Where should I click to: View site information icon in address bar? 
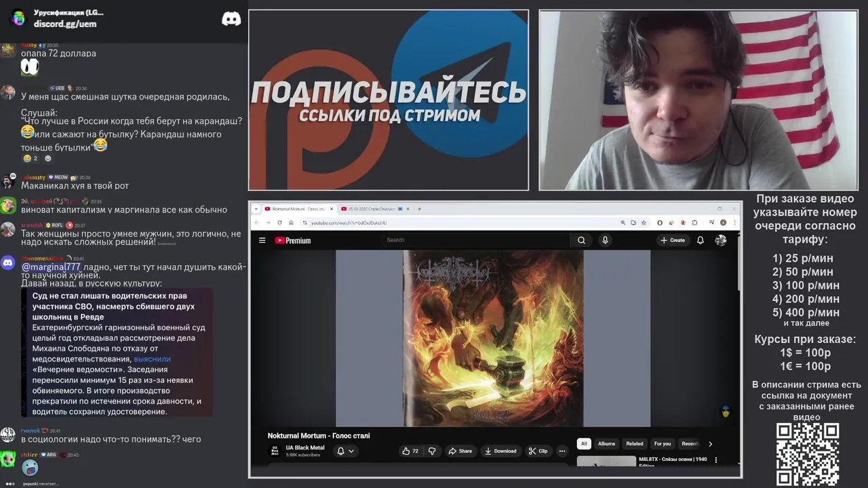[304, 222]
